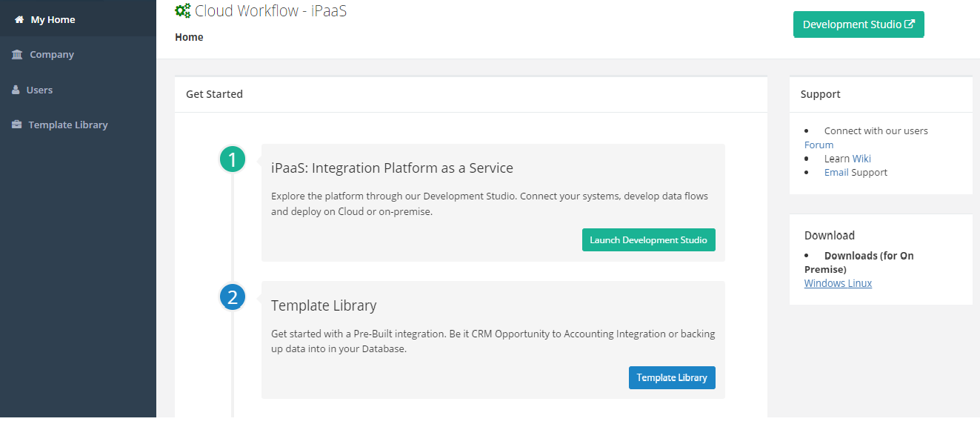Image resolution: width=980 pixels, height=430 pixels.
Task: Click the blue Template Library button
Action: 672,377
